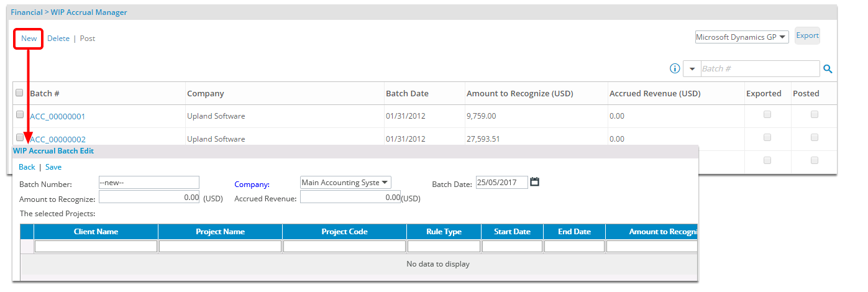This screenshot has width=868, height=292.
Task: Click the Client Name filter field
Action: point(96,247)
